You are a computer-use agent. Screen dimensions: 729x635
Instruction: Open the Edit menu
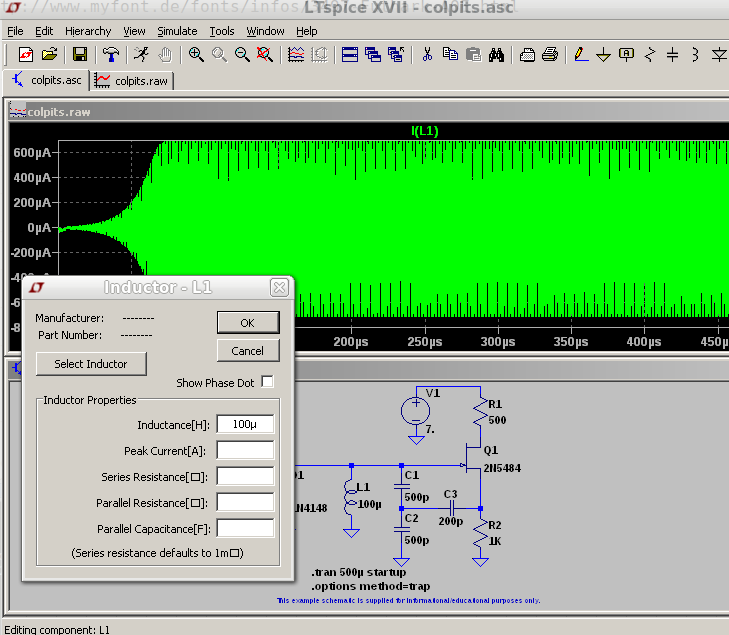click(x=44, y=31)
